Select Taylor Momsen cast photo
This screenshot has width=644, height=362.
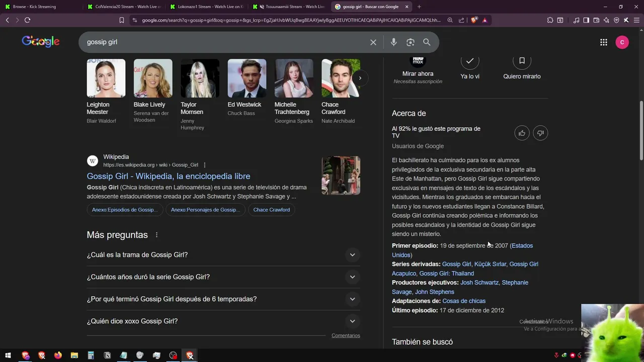coord(200,78)
